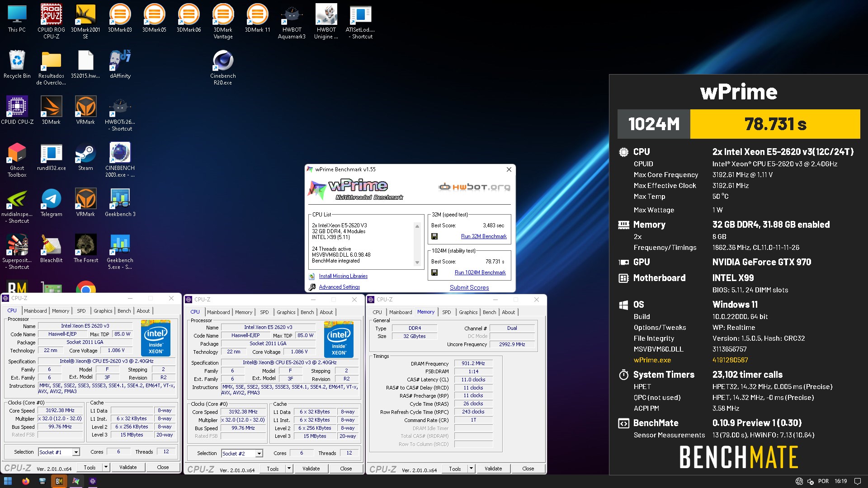Launch 3DMark05 desktop icon
868x488 pixels.
154,18
